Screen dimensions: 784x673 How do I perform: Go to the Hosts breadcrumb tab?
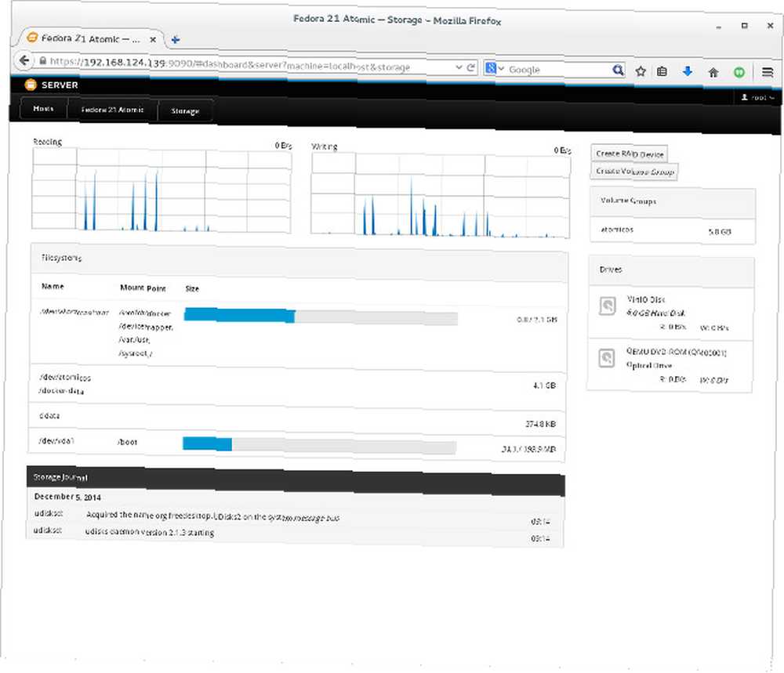coord(43,108)
